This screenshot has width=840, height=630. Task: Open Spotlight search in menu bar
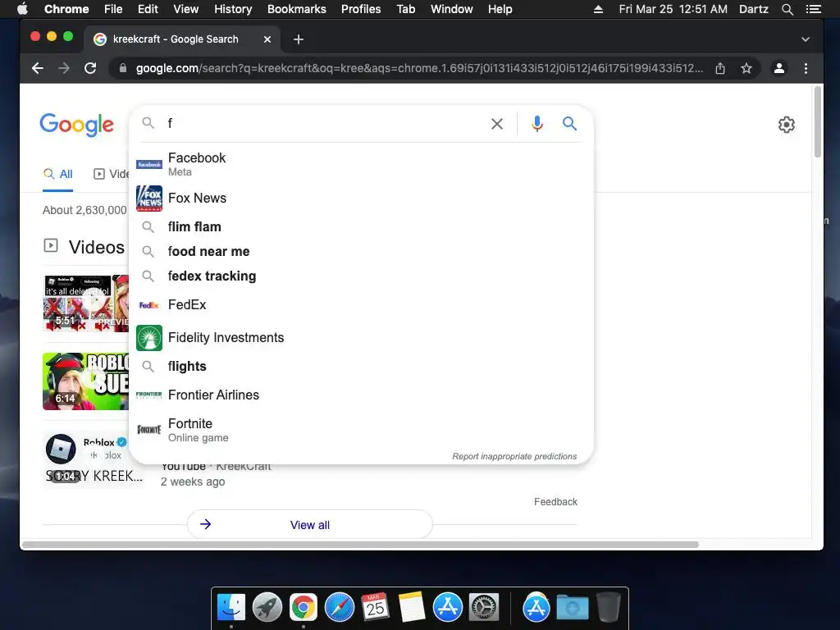[x=787, y=9]
